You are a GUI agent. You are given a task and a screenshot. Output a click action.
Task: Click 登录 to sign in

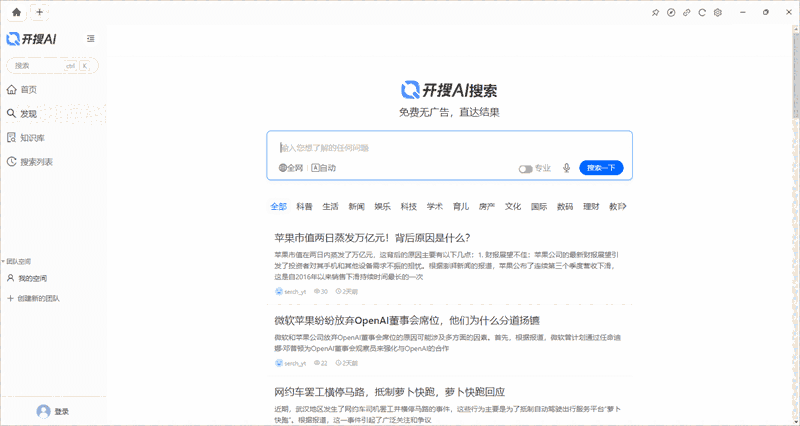[62, 412]
